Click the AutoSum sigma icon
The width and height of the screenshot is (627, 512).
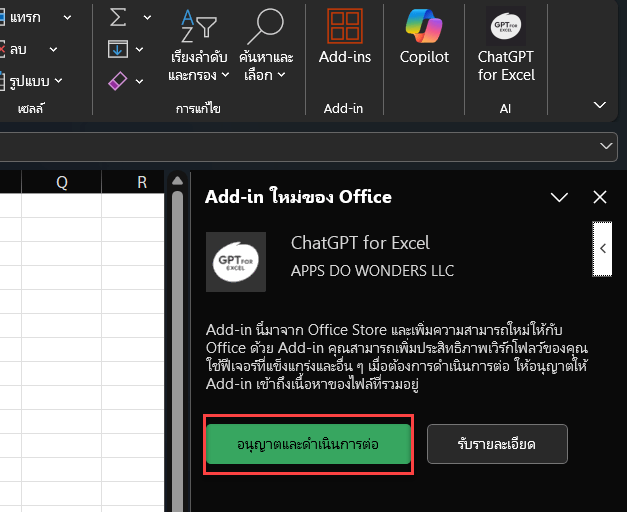click(x=118, y=17)
